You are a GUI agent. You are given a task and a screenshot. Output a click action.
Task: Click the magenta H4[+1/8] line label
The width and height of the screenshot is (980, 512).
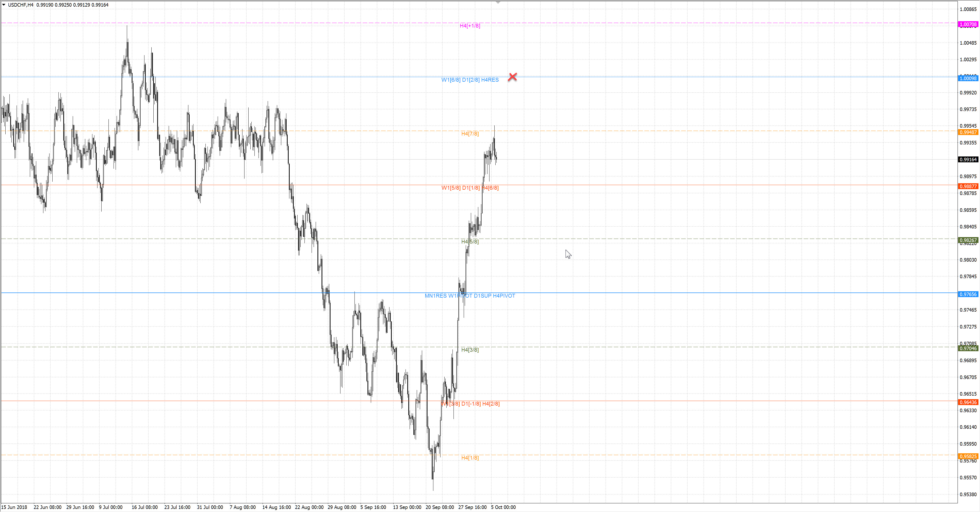click(470, 26)
